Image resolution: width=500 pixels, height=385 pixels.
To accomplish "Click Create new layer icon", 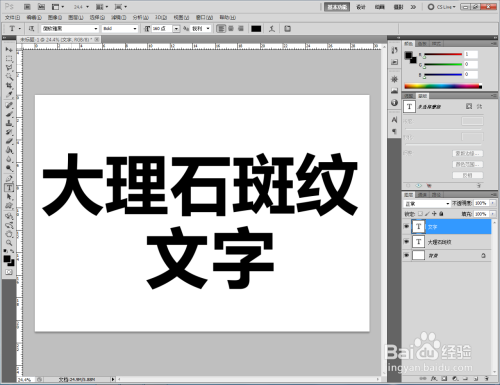I will tap(476, 379).
